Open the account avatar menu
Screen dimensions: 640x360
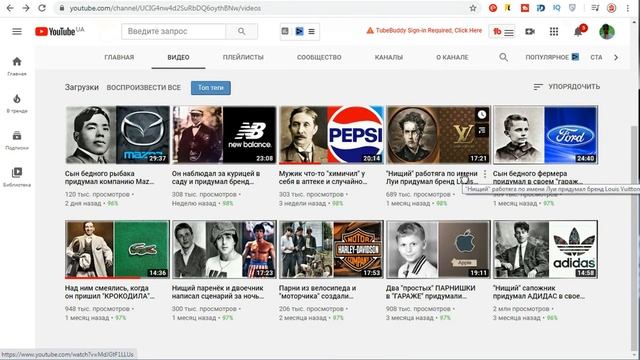pyautogui.click(x=607, y=31)
